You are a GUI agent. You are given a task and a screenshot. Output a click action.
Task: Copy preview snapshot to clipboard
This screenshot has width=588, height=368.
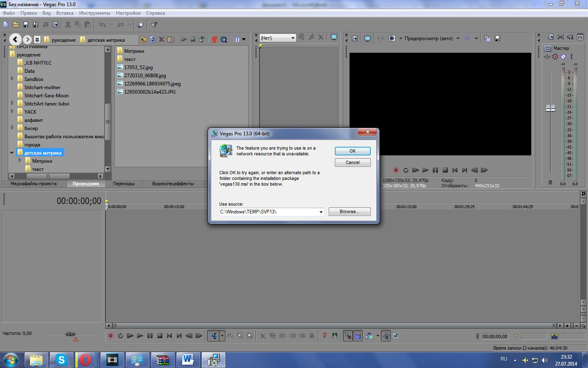[x=487, y=38]
